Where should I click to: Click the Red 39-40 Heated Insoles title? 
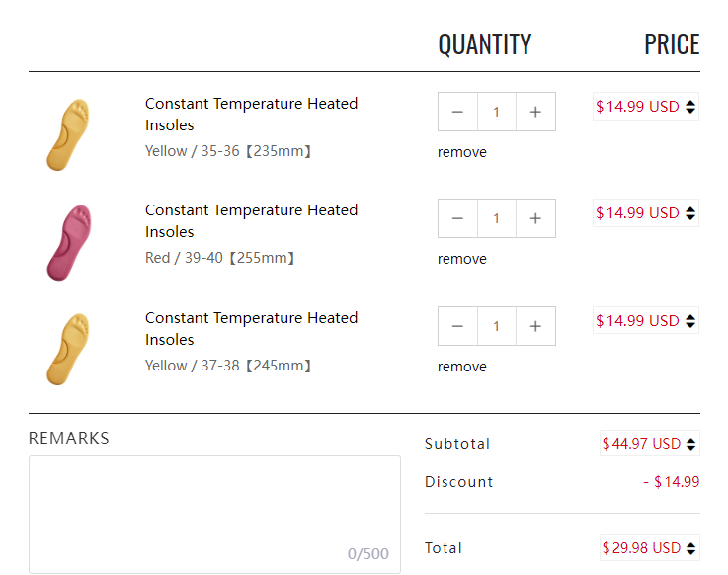(251, 220)
